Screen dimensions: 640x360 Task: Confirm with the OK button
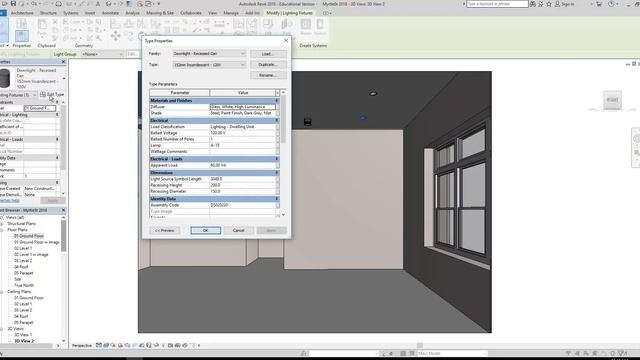206,231
